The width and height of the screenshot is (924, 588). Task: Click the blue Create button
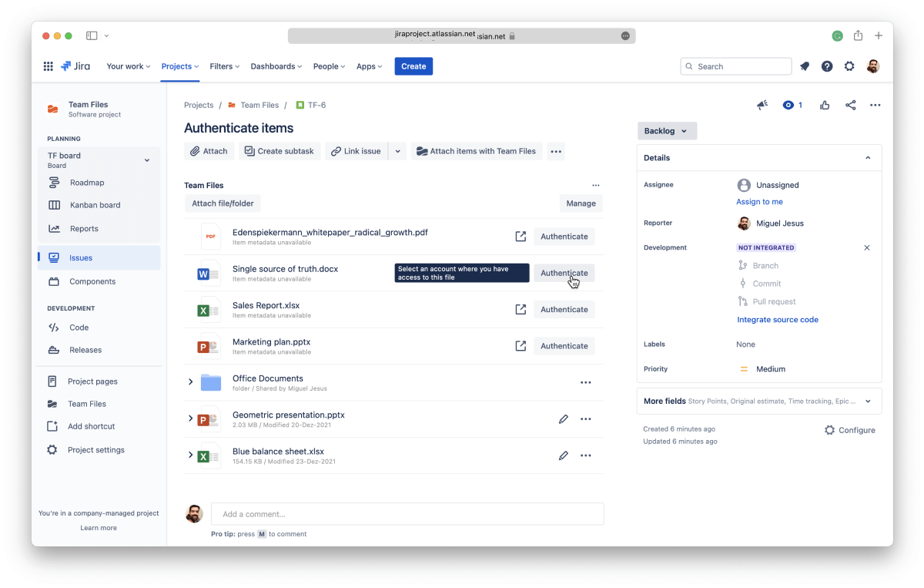point(413,66)
